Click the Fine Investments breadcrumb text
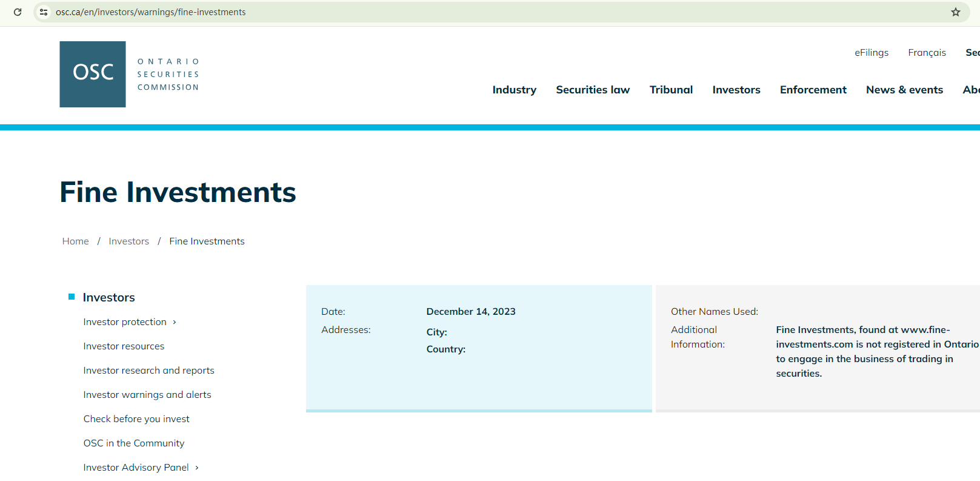Screen dimensions: 980x481 pyautogui.click(x=207, y=241)
